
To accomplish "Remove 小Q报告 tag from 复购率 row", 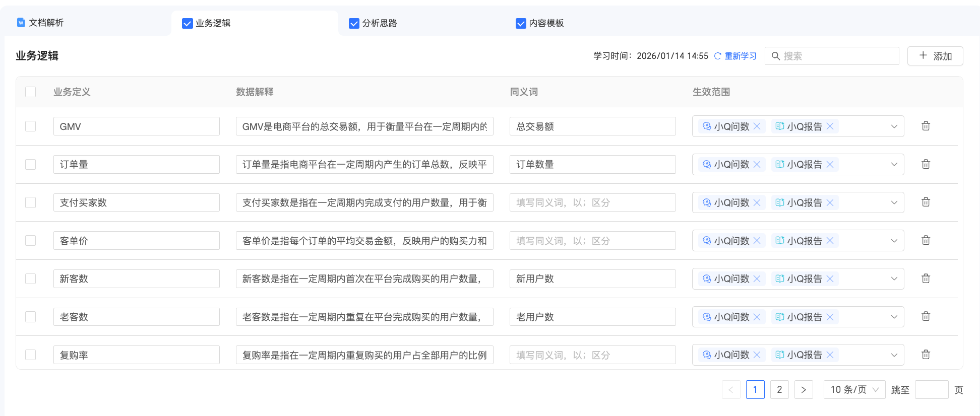I will [x=830, y=355].
